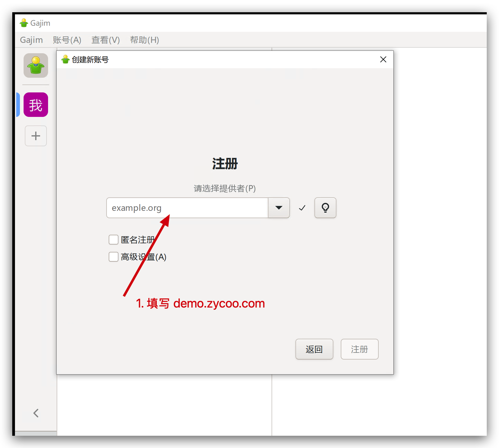Enable the 匿名注册 checkbox
The image size is (499, 448).
[114, 240]
